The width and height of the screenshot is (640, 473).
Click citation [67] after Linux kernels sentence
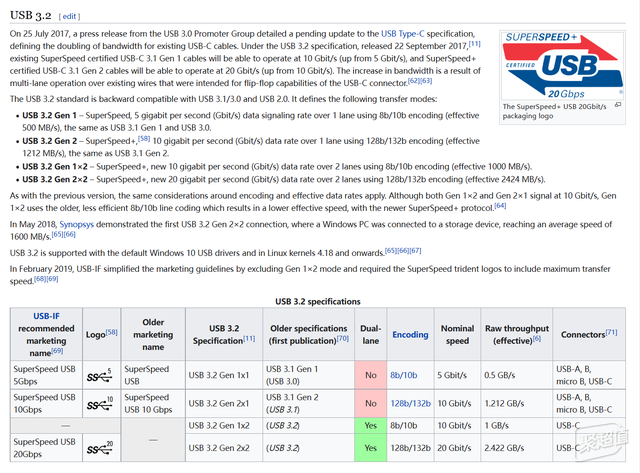pyautogui.click(x=416, y=250)
